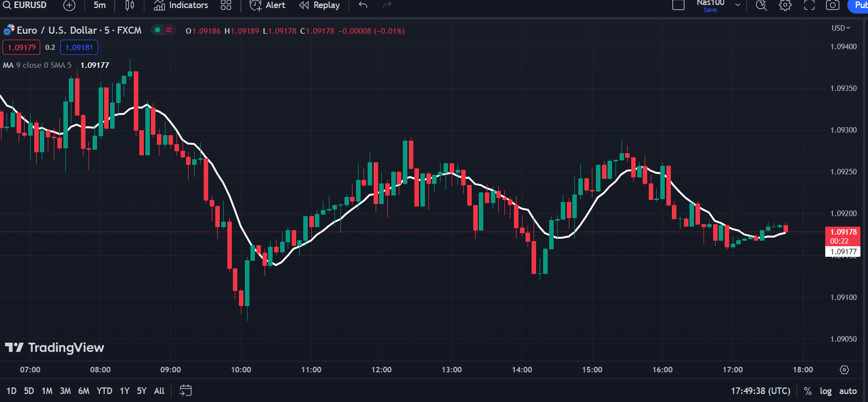Click the undo arrow in toolbar
This screenshot has height=402, width=868.
pos(363,6)
